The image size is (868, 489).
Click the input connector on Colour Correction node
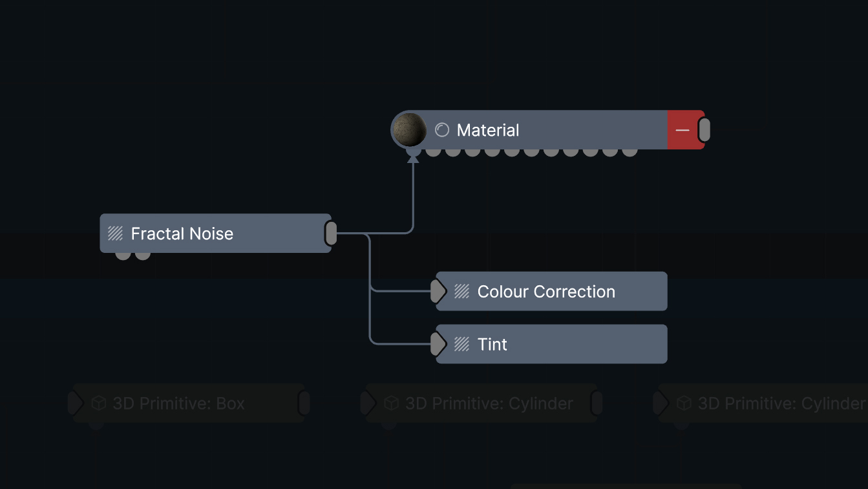tap(437, 292)
